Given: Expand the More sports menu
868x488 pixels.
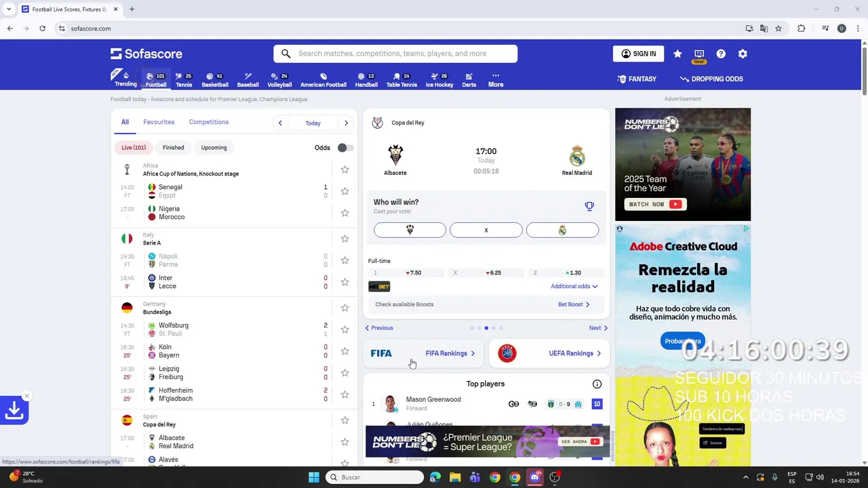Looking at the screenshot, I should coord(496,79).
